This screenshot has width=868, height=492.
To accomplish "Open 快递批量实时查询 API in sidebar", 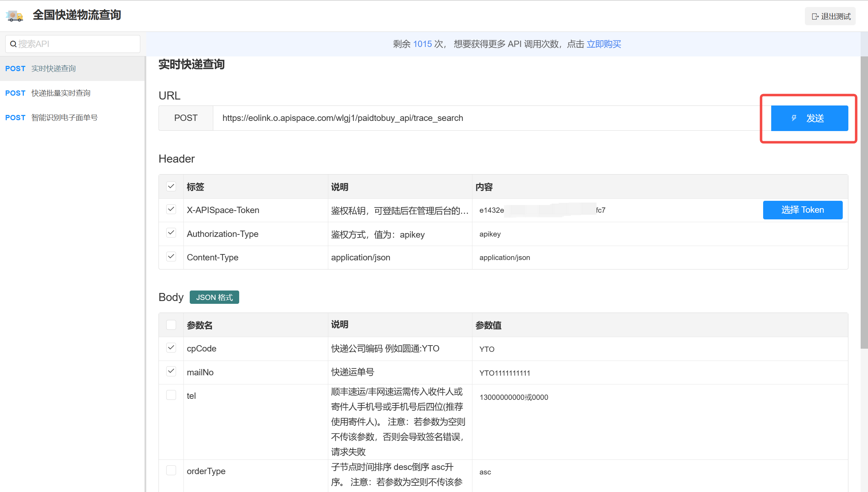I will tap(61, 93).
